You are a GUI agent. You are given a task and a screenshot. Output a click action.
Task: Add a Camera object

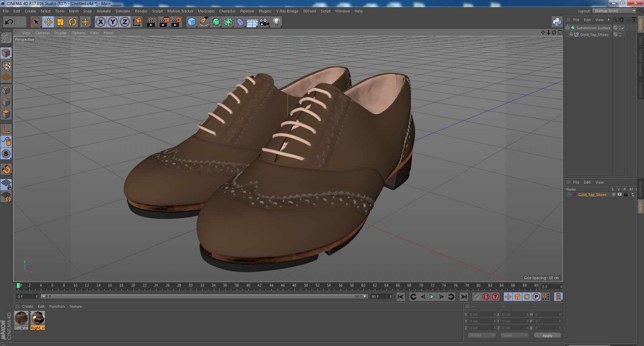[x=264, y=22]
